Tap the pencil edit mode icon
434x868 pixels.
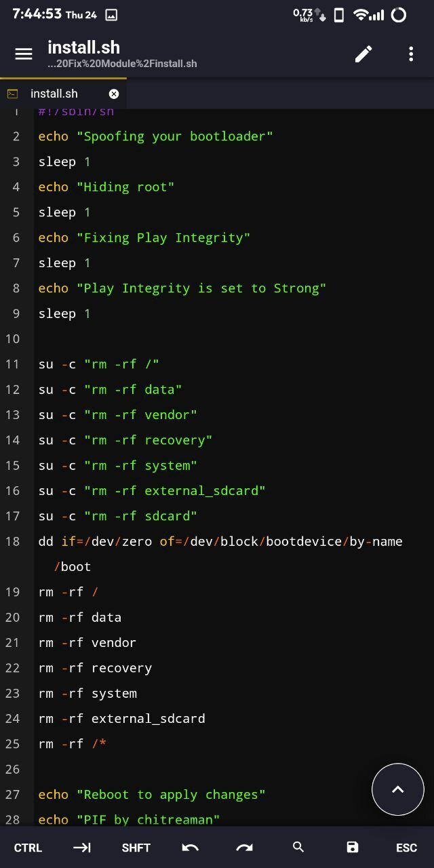[x=363, y=54]
